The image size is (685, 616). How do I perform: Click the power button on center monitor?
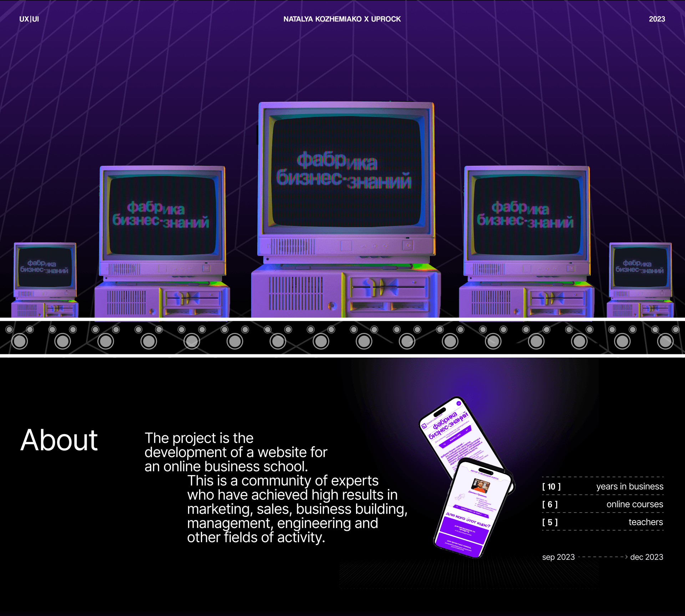click(408, 245)
